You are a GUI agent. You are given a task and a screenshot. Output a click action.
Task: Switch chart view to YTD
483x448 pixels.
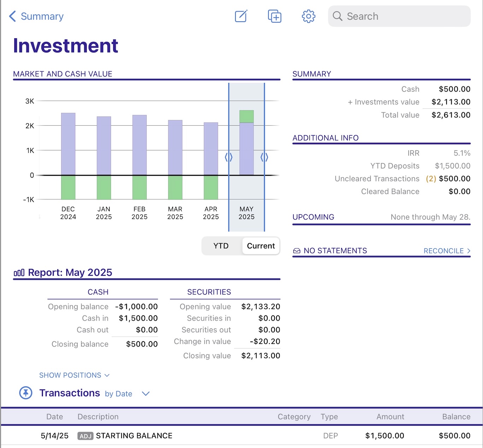(221, 246)
